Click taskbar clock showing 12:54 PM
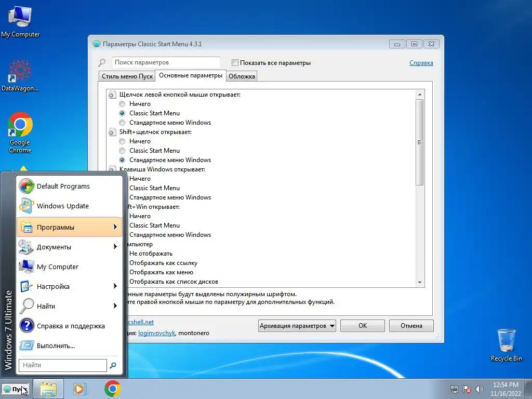The height and width of the screenshot is (399, 532). coord(506,389)
